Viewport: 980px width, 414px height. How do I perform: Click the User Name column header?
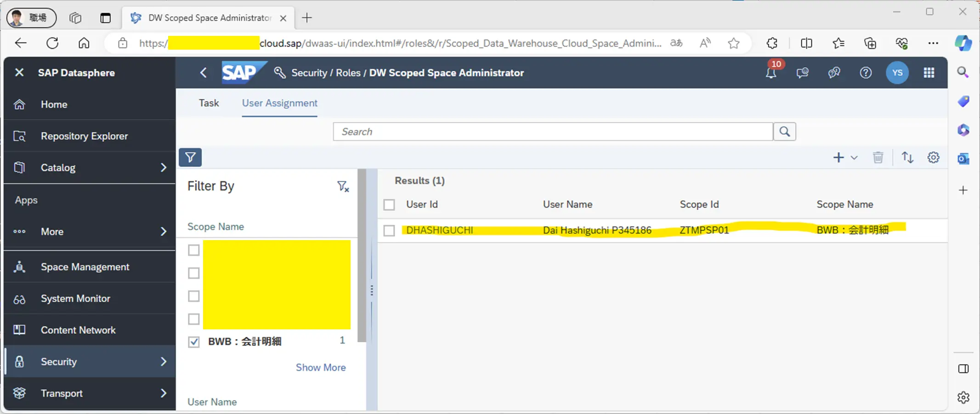click(x=567, y=204)
